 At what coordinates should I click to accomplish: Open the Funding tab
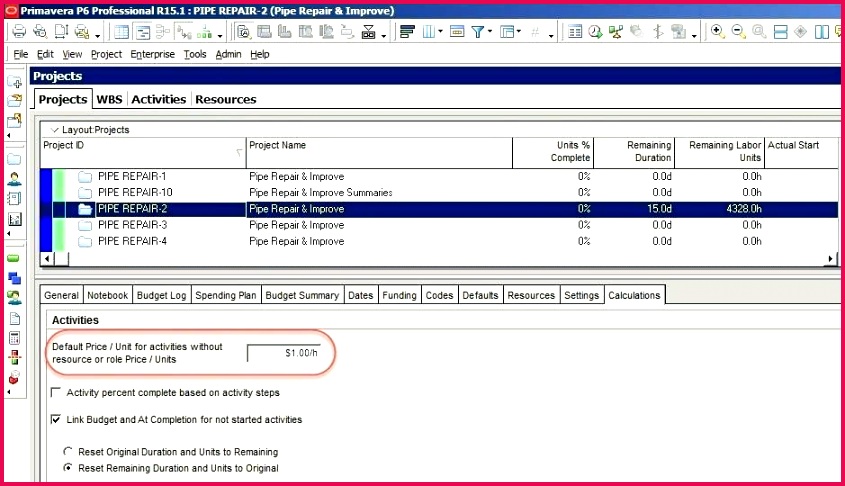coord(399,295)
